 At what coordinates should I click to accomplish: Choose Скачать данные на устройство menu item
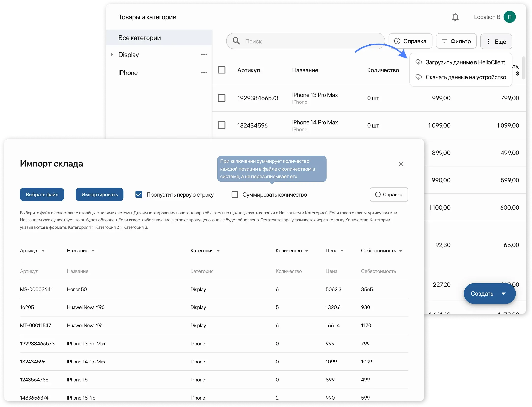465,77
